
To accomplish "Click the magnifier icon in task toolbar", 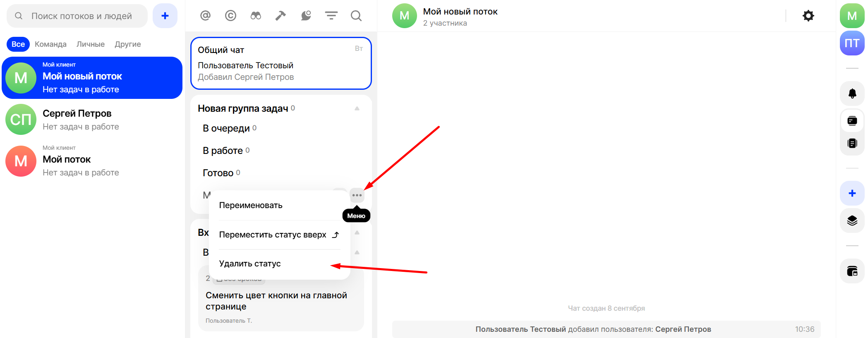I will 356,16.
